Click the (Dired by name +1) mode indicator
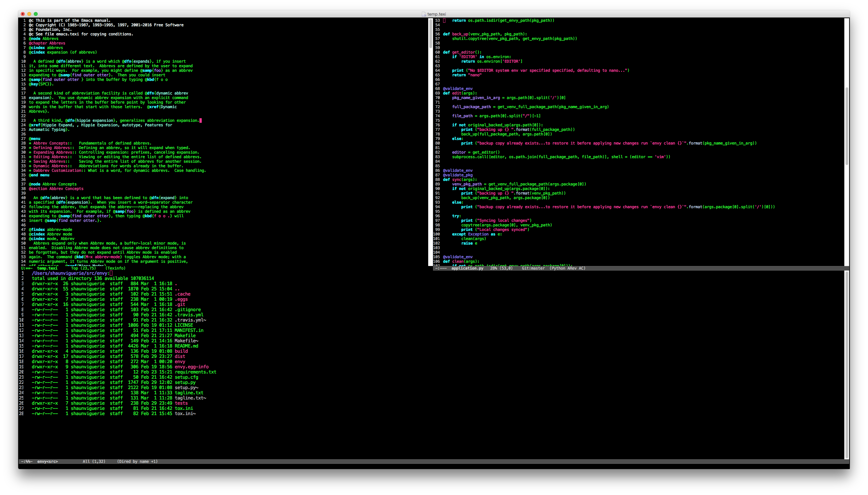 coord(137,461)
